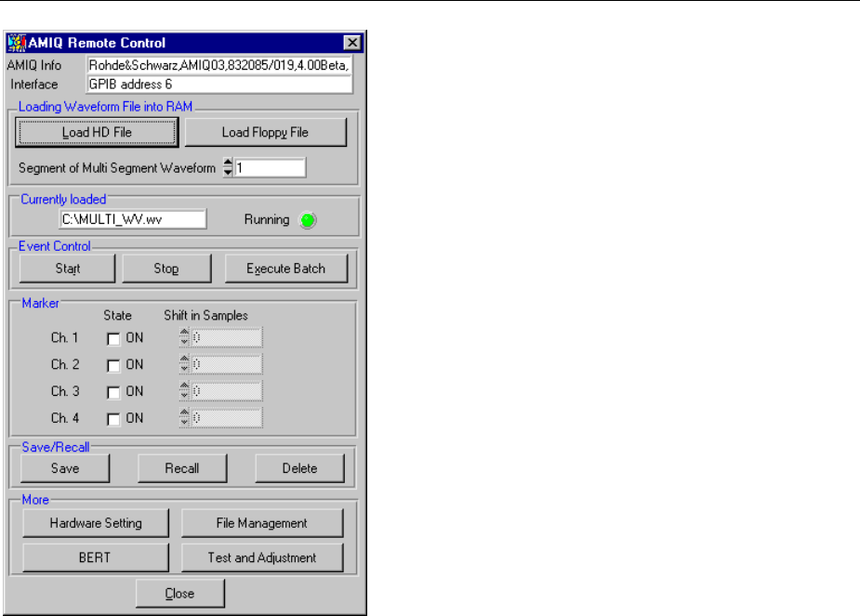Enable marker Ch. 4 ON checkbox

tap(113, 419)
